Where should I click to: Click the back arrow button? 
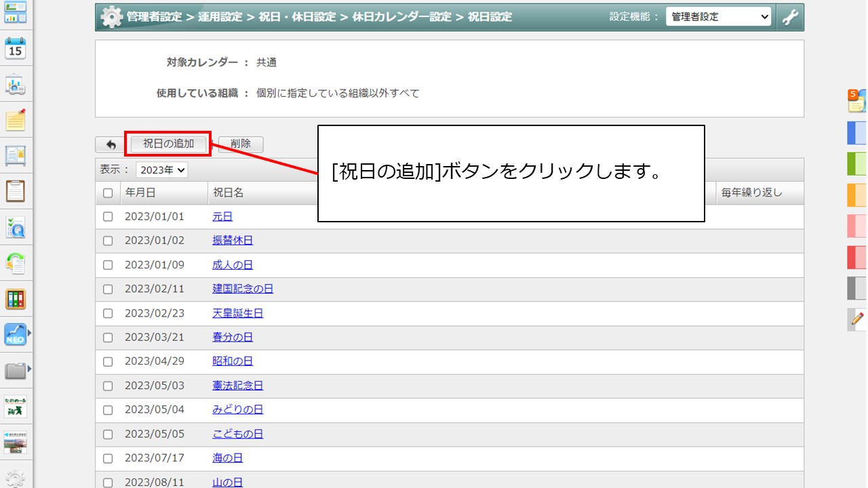click(x=111, y=144)
